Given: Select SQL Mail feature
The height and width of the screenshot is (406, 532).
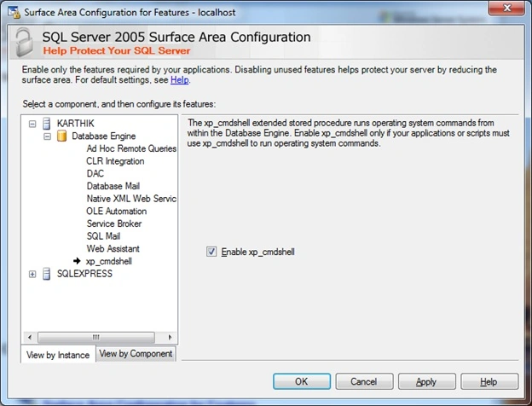Looking at the screenshot, I should [x=103, y=236].
